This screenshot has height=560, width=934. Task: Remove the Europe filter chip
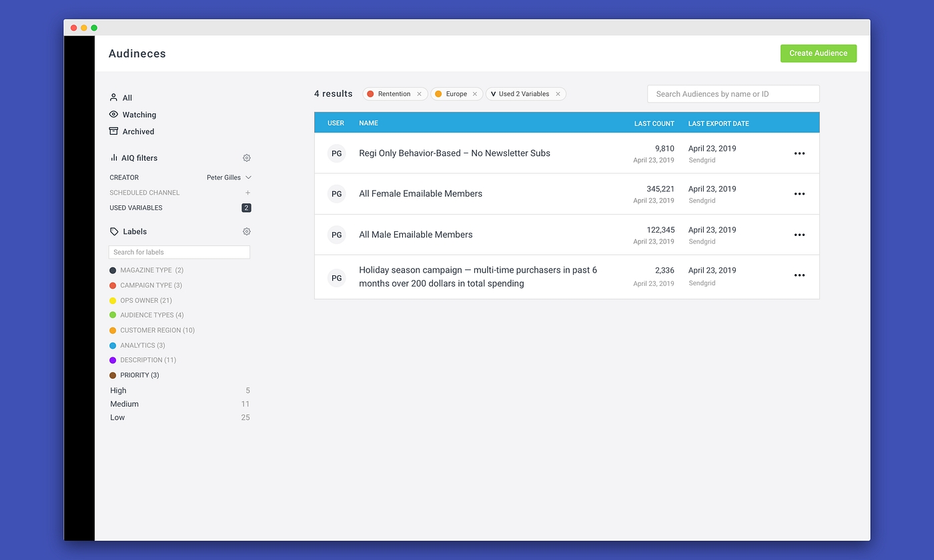[475, 94]
